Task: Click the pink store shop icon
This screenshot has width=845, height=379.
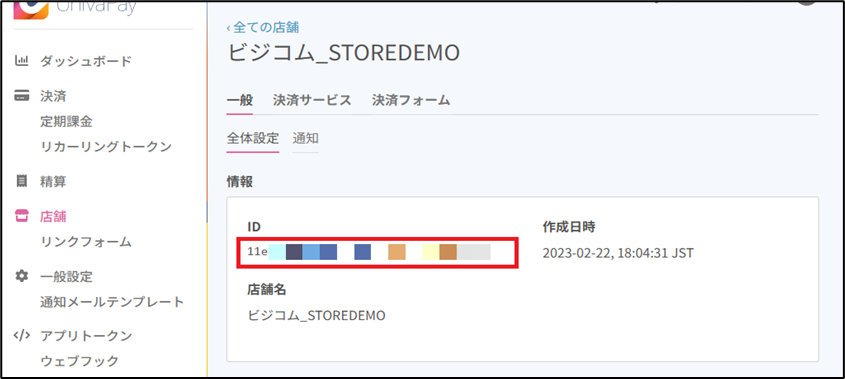Action: [21, 216]
